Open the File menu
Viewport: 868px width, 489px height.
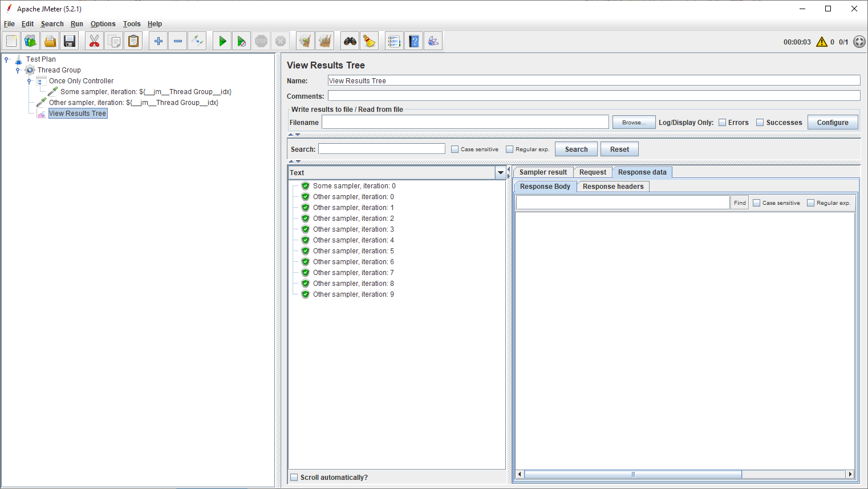click(9, 24)
